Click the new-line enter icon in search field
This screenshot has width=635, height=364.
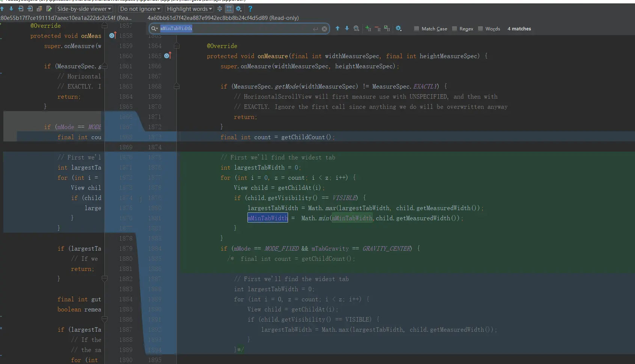click(x=315, y=29)
